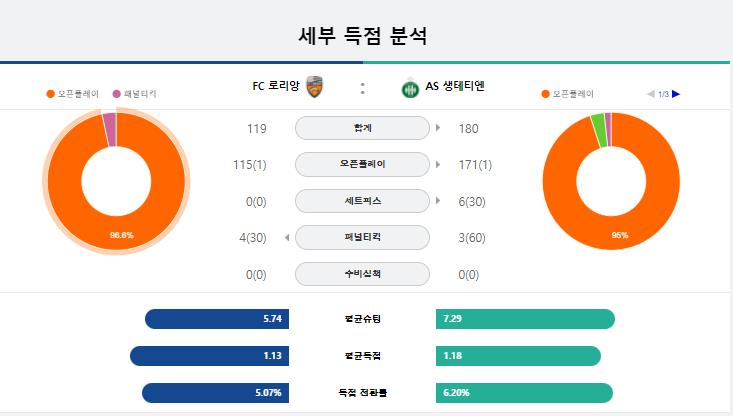The image size is (733, 416).
Task: Click the 6.20% conversion rate green bar
Action: (x=525, y=393)
